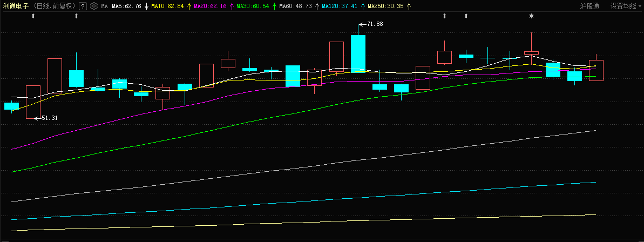Click the down arrow after MA5

[147, 6]
